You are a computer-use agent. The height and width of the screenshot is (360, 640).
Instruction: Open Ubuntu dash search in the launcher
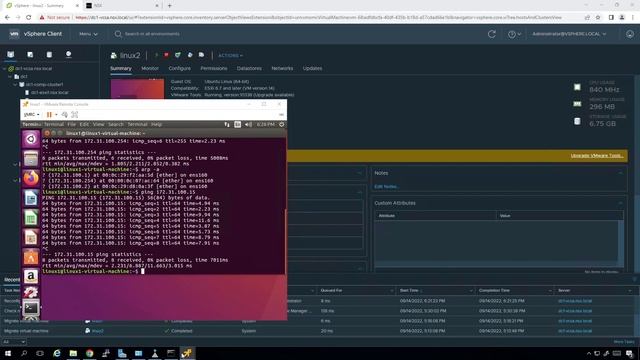(31, 139)
